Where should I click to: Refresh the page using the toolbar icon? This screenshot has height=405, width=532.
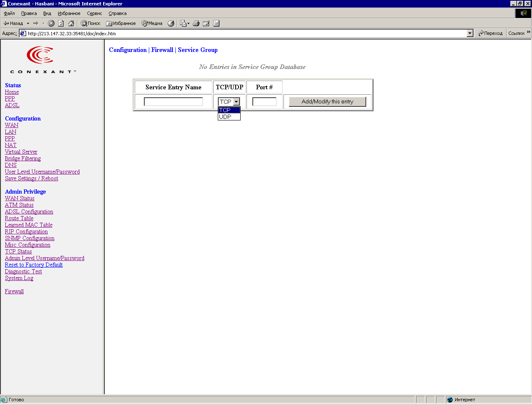click(61, 23)
